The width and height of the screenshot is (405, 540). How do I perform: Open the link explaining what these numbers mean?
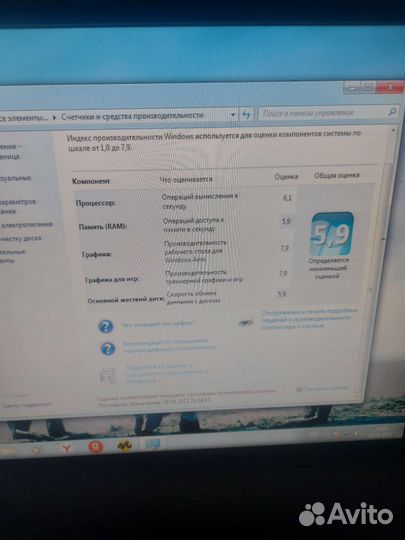coord(158,324)
